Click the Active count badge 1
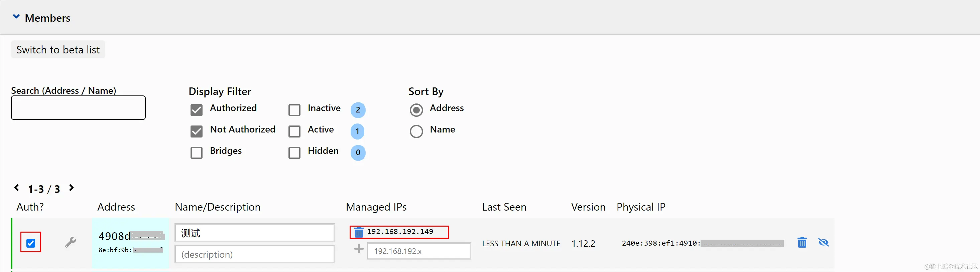Viewport: 980px width, 272px height. [358, 131]
